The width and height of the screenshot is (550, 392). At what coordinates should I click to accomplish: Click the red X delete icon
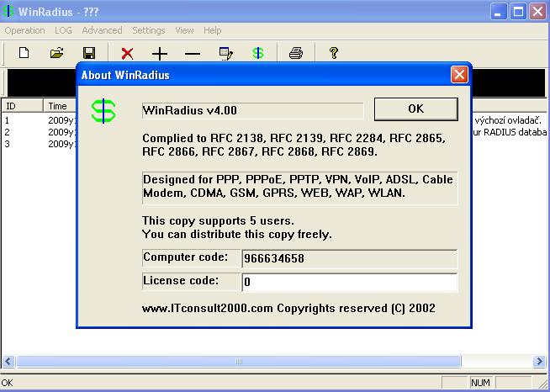[x=127, y=54]
